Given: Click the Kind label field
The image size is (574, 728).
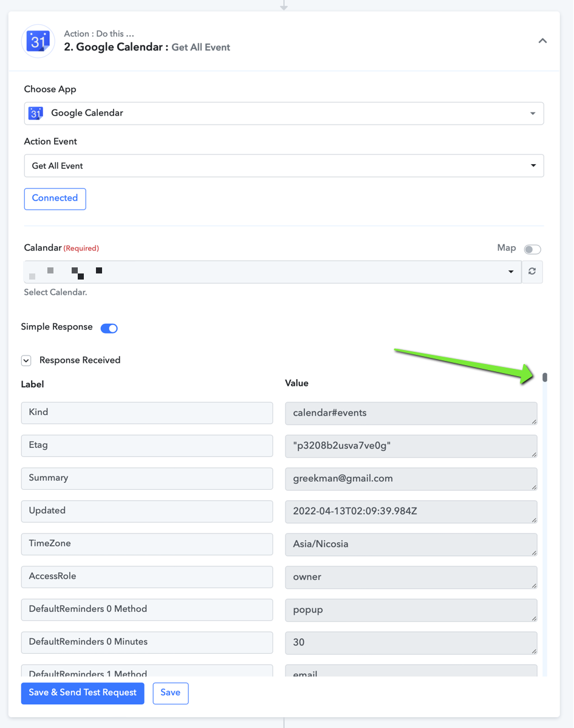Looking at the screenshot, I should [146, 413].
